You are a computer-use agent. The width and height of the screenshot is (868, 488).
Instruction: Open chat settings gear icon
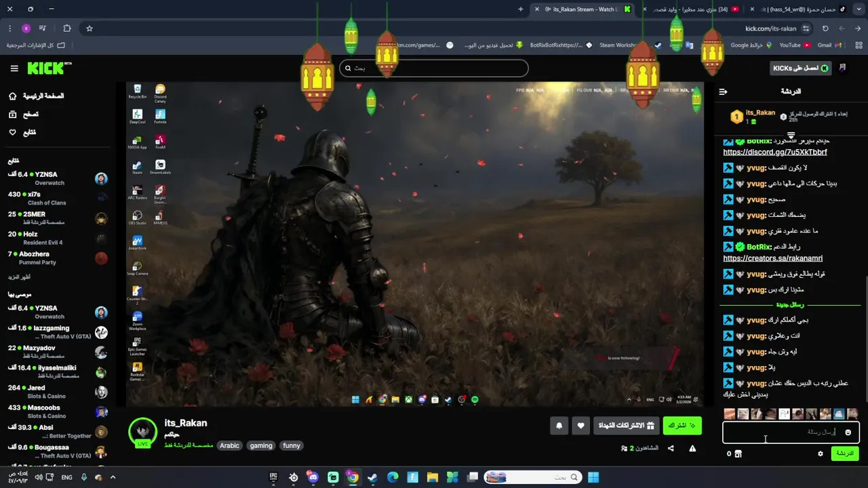(820, 453)
